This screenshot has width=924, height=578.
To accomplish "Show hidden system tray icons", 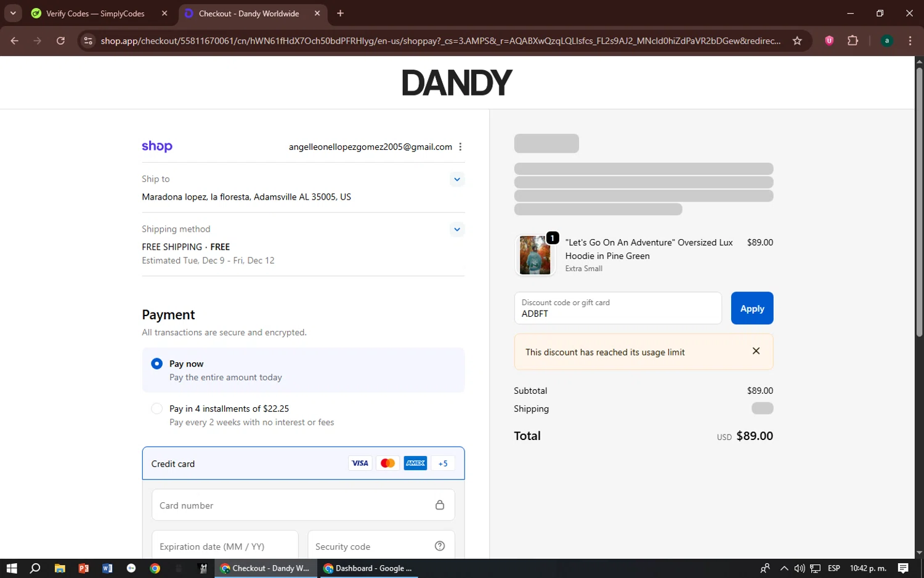I will 784,568.
